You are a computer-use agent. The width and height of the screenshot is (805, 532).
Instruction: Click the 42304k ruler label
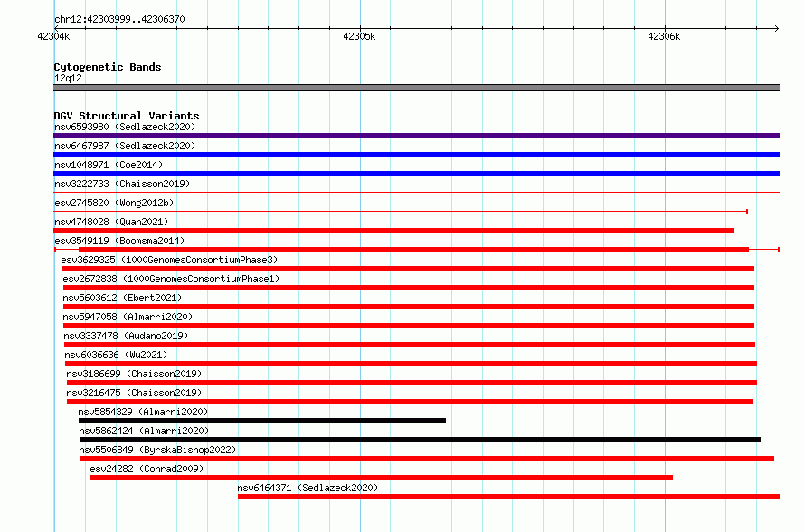pos(53,36)
